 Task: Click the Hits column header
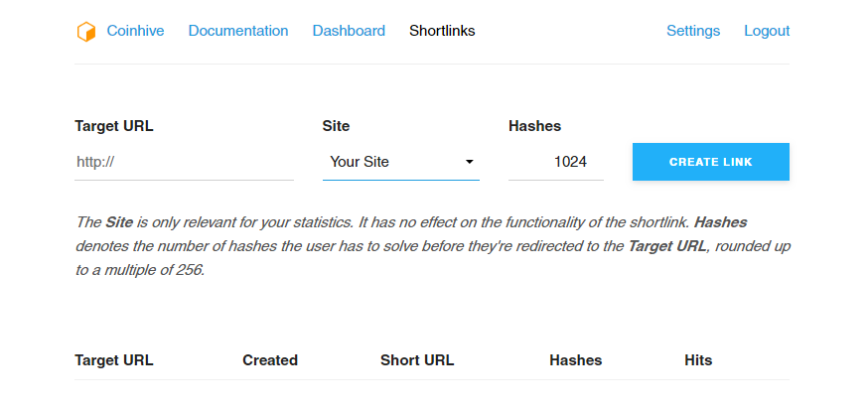[698, 360]
